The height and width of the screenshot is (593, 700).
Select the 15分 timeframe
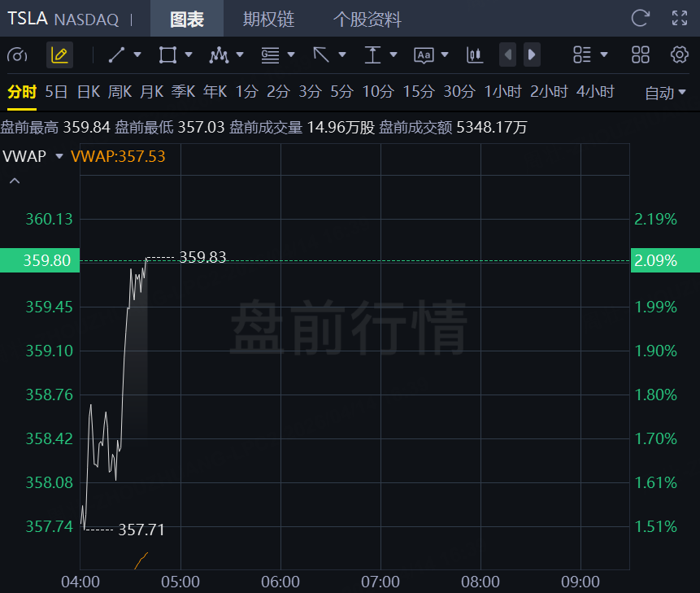[419, 92]
